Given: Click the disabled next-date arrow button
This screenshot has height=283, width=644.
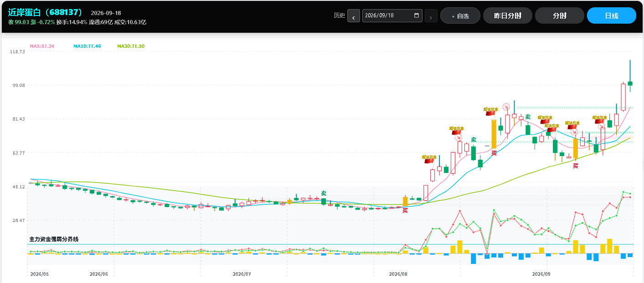Looking at the screenshot, I should click(431, 16).
